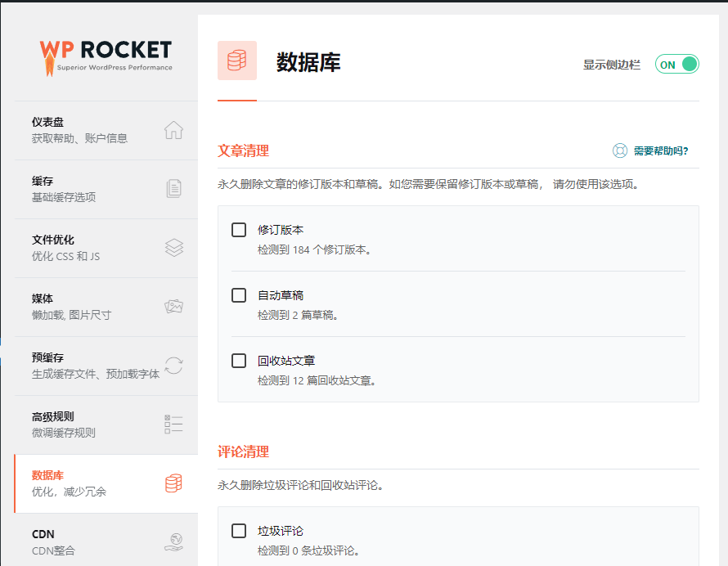728x566 pixels.
Task: Click the database stack icon in sidebar
Action: (173, 483)
